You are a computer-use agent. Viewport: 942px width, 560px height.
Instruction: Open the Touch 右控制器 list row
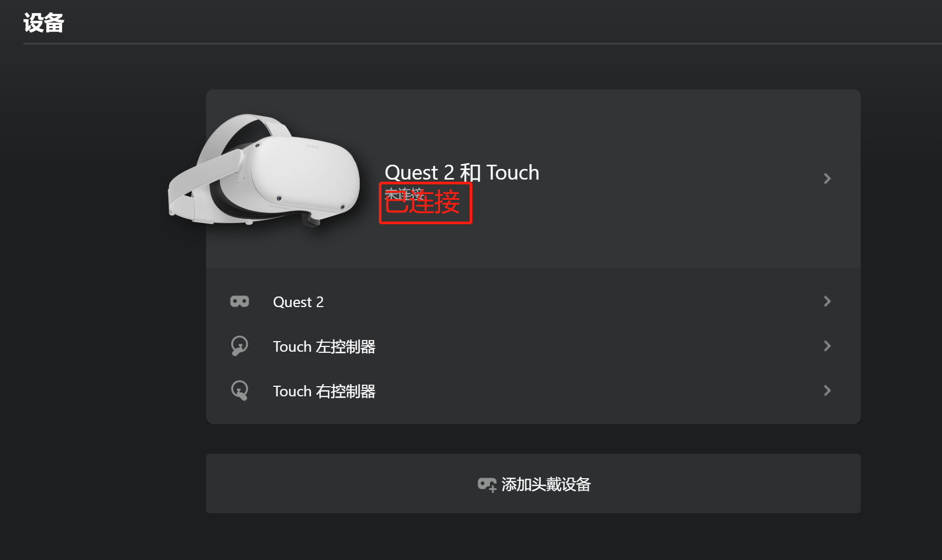(325, 391)
